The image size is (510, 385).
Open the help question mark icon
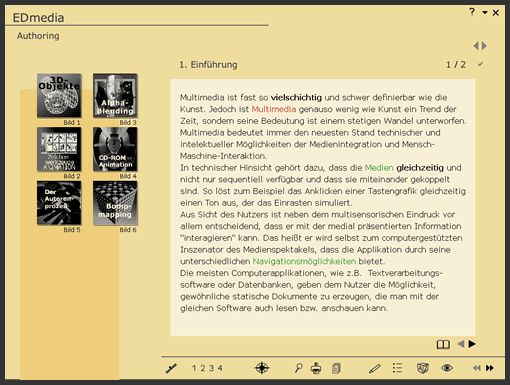click(472, 12)
